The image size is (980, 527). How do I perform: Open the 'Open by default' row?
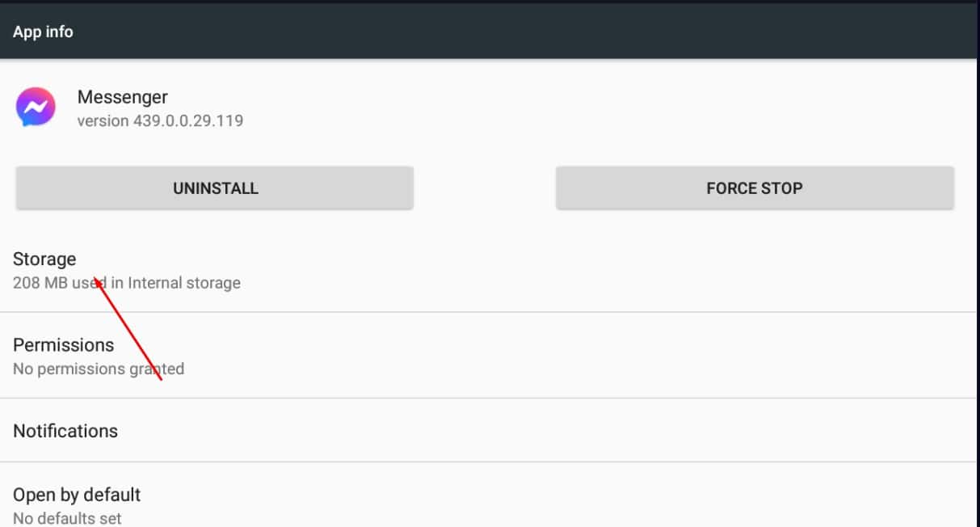click(x=77, y=495)
